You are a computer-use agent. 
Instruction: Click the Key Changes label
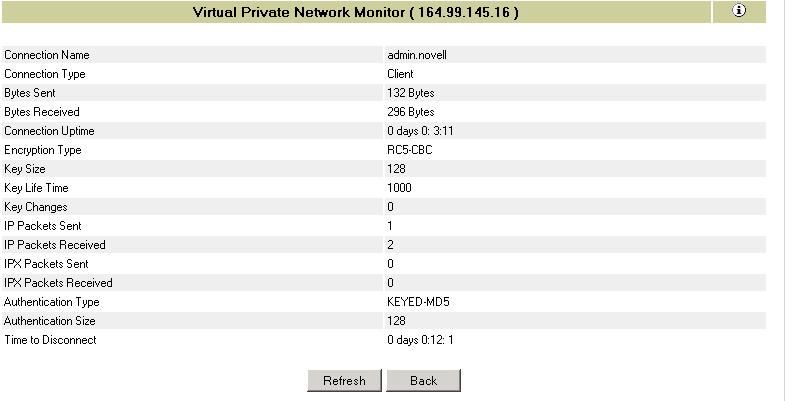36,207
